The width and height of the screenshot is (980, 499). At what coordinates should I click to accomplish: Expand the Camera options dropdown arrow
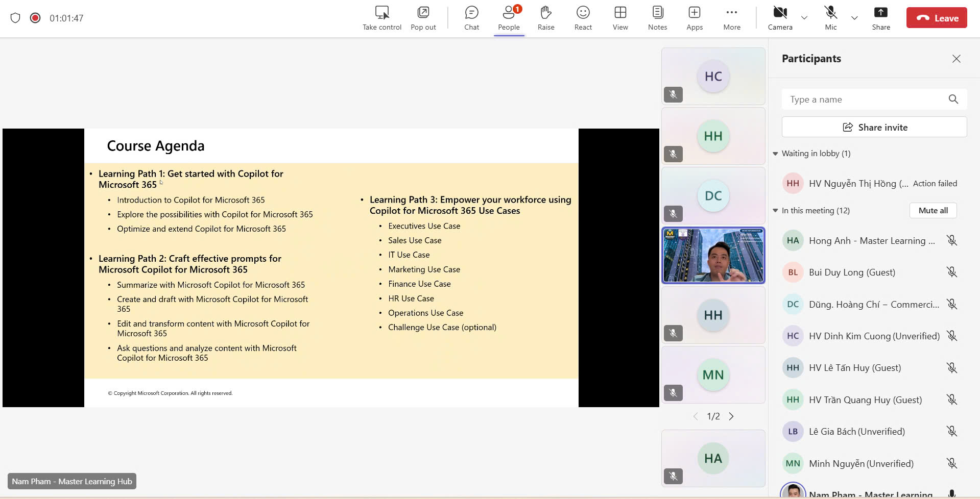(x=804, y=18)
